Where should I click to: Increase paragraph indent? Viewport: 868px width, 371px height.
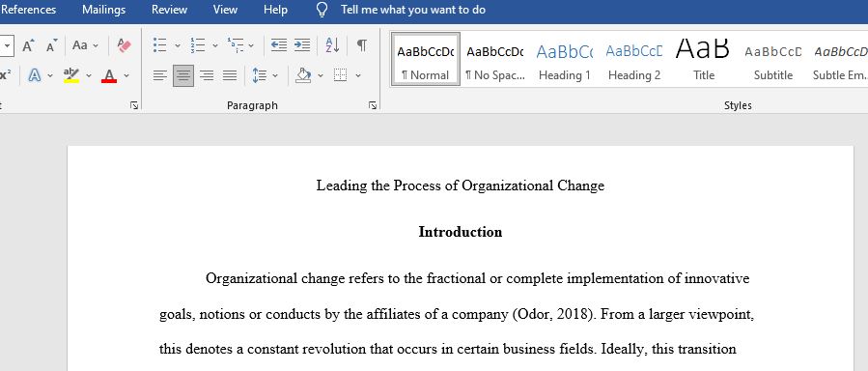(x=301, y=45)
